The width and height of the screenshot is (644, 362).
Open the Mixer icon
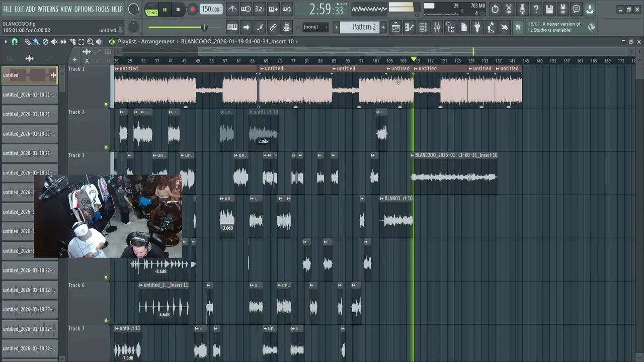[x=437, y=27]
